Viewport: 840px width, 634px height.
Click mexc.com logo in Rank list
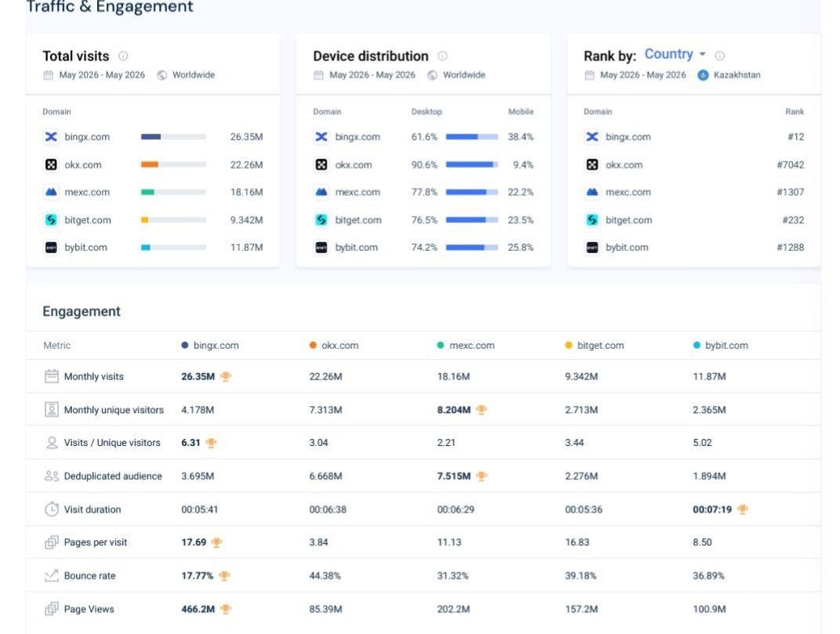click(592, 192)
